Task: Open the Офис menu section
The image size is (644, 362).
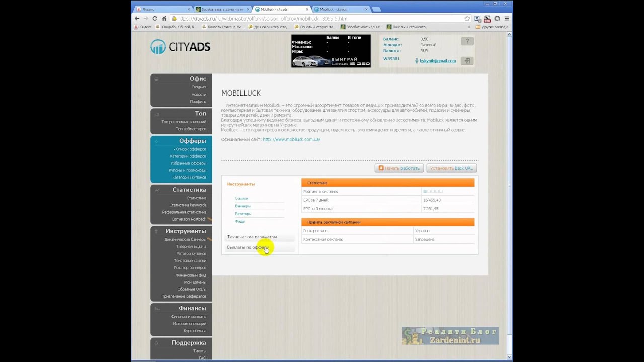Action: pos(198,79)
